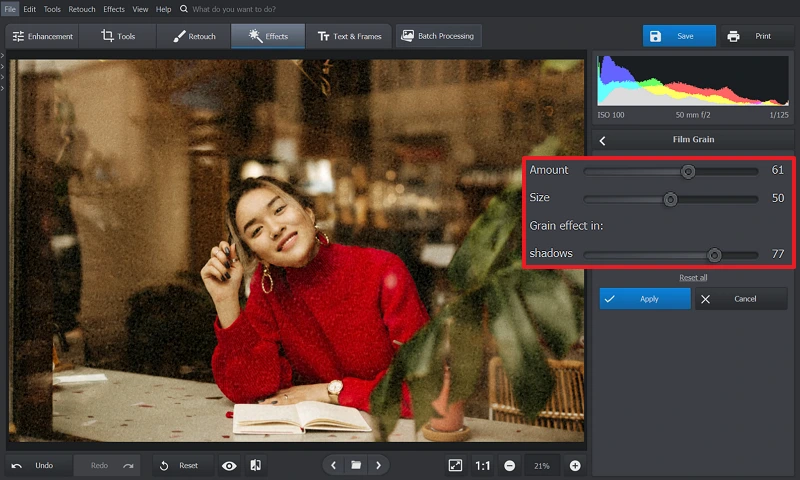This screenshot has width=800, height=480.
Task: Open the Help menu
Action: 163,9
